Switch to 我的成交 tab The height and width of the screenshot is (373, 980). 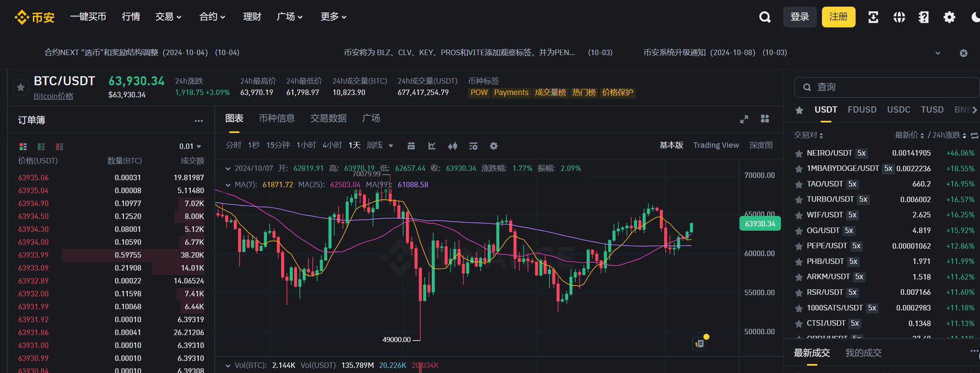[x=863, y=353]
